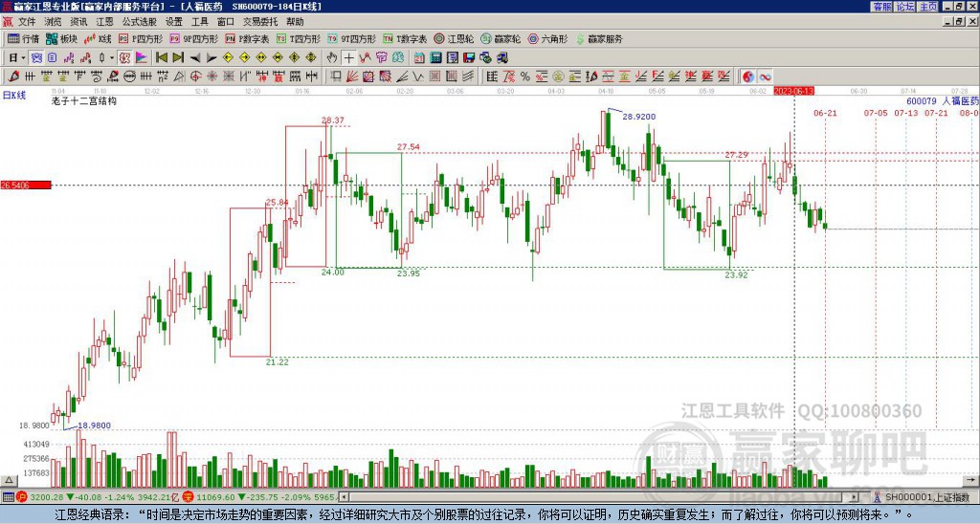Click the keyboard grid icon in status bar

8,497
